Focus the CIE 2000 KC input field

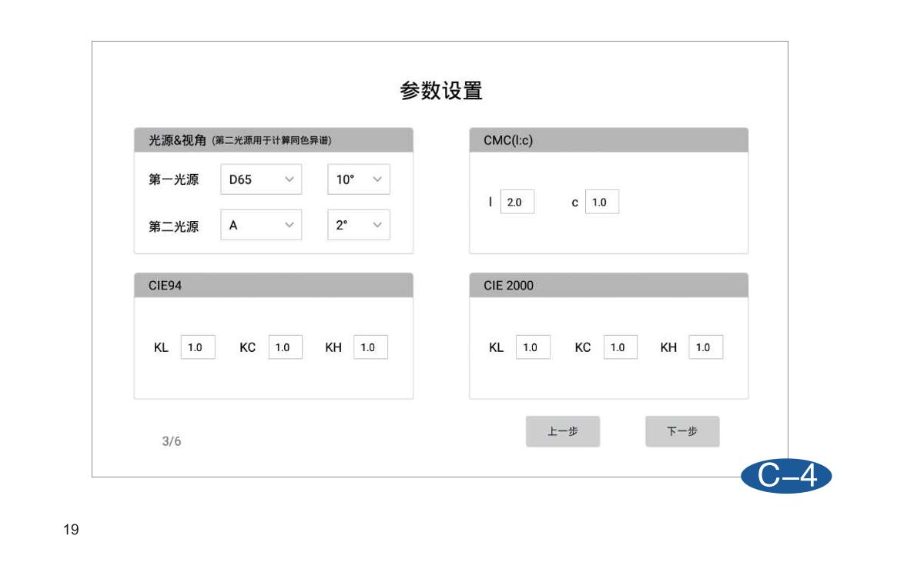(619, 347)
